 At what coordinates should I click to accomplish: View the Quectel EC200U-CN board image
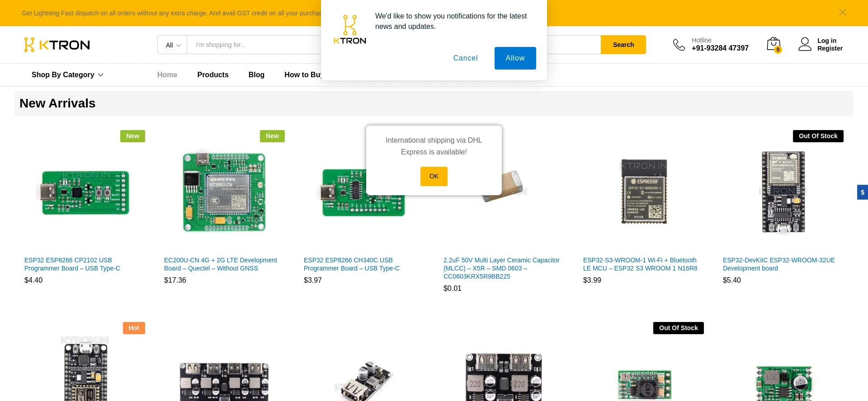224,192
